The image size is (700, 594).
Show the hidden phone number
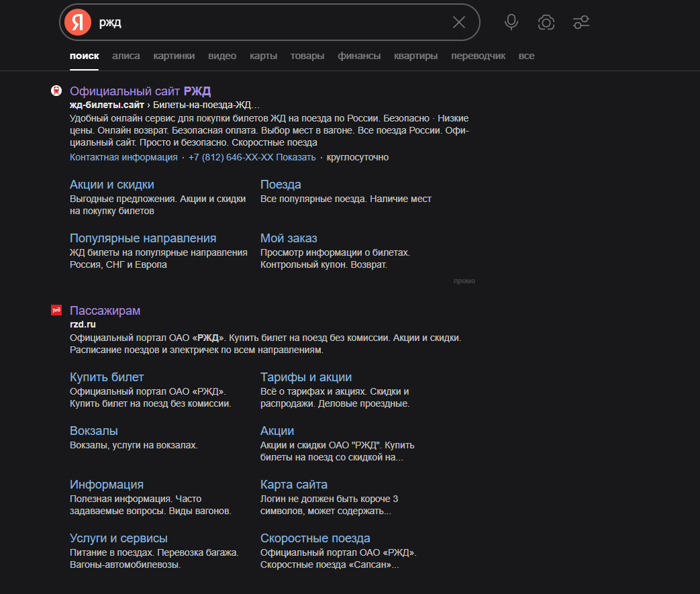(297, 157)
